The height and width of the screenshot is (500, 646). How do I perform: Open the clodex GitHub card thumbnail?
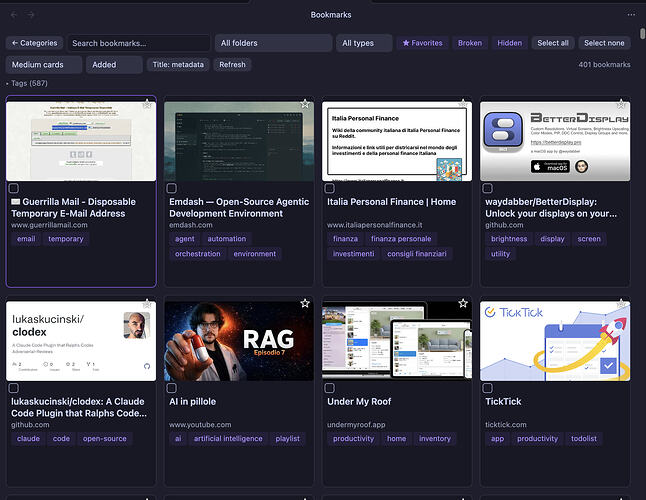[81, 341]
